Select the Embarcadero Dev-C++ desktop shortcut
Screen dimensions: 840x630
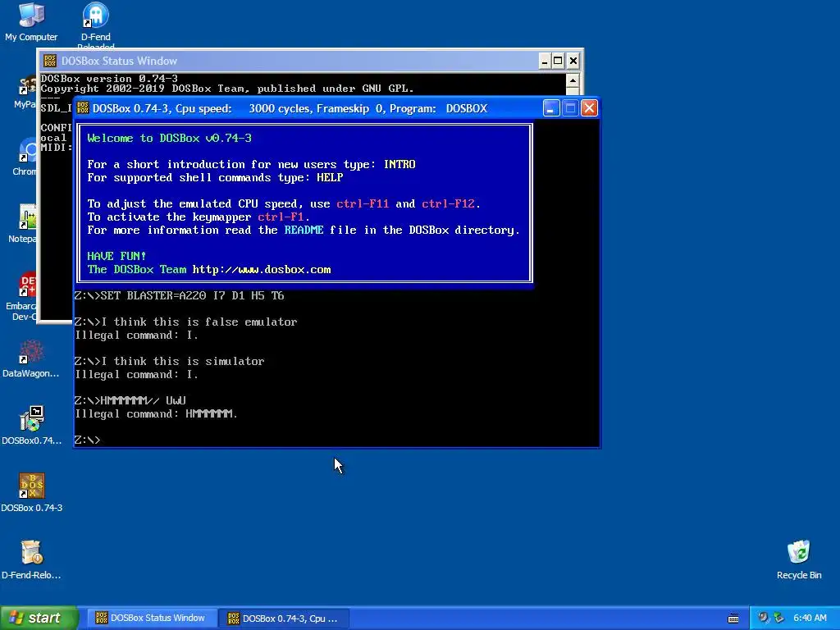(21, 297)
